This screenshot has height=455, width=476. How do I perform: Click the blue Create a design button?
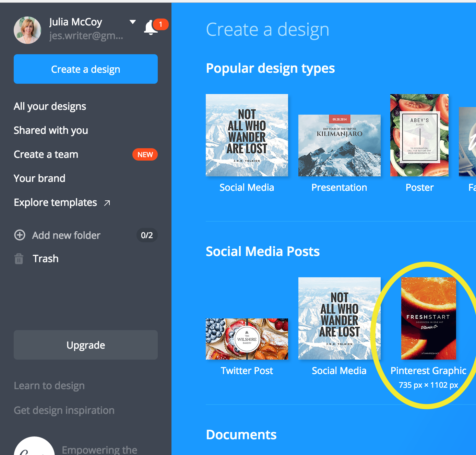(x=86, y=69)
